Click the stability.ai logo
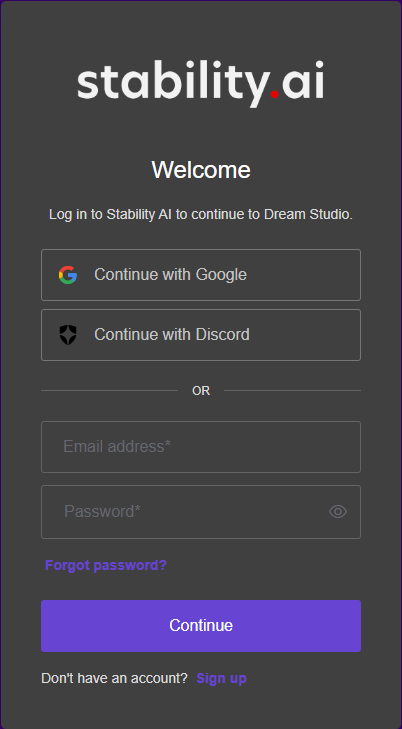This screenshot has height=729, width=402. 201,84
